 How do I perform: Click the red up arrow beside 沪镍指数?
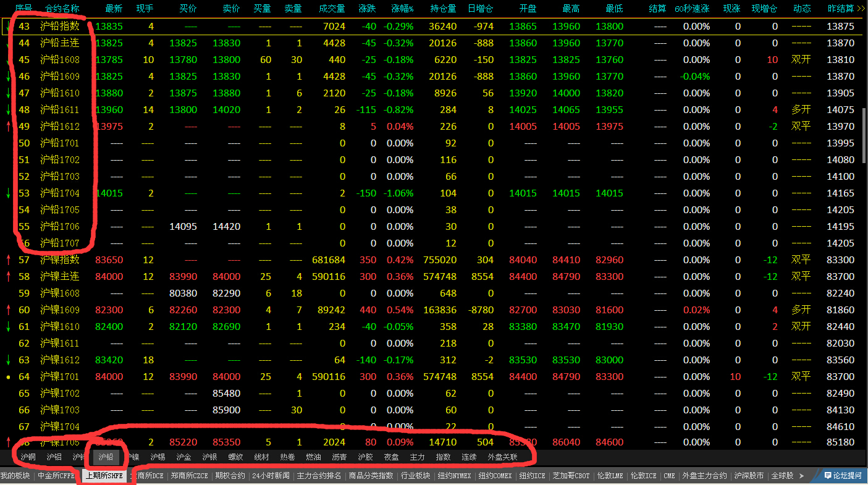point(8,260)
